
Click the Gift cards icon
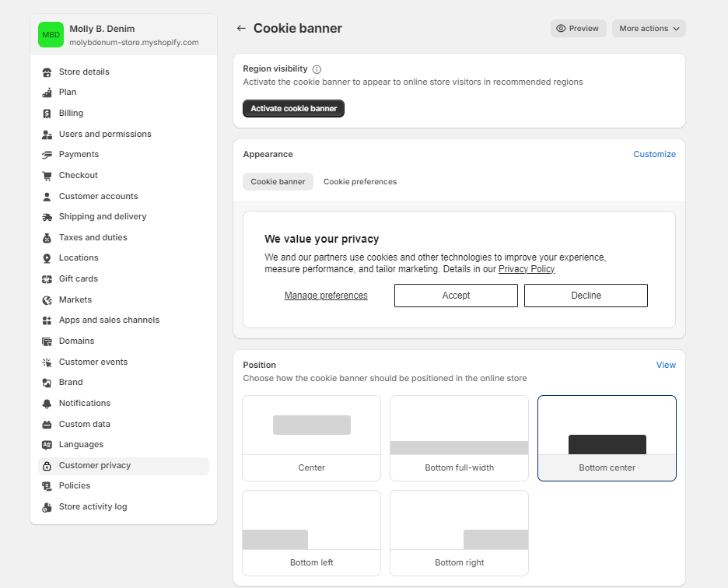pos(47,279)
